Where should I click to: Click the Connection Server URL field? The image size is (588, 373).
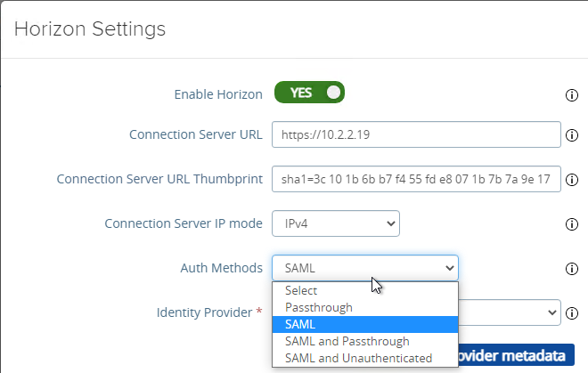click(x=416, y=134)
